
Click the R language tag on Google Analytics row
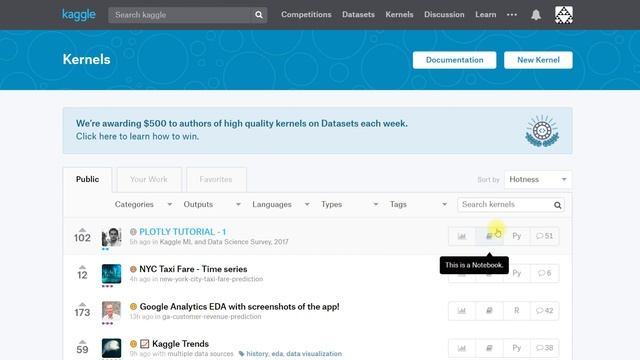pyautogui.click(x=517, y=311)
